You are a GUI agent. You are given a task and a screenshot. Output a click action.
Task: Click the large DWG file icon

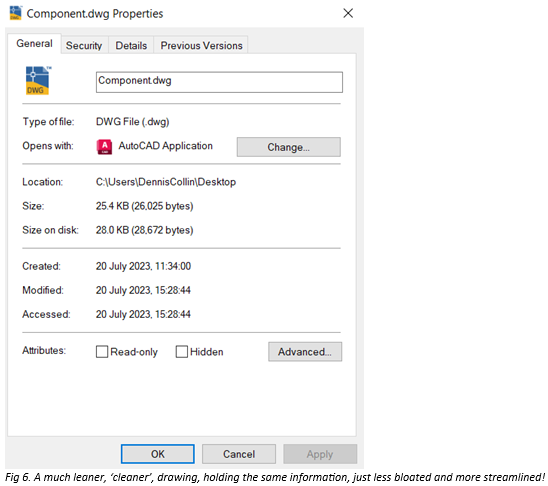point(38,80)
